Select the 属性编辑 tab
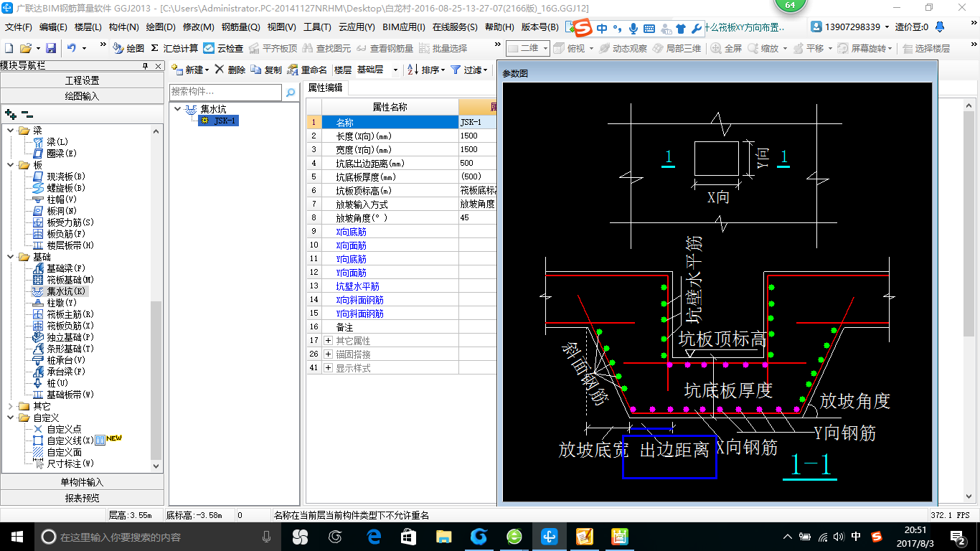The width and height of the screenshot is (980, 551). 325,88
